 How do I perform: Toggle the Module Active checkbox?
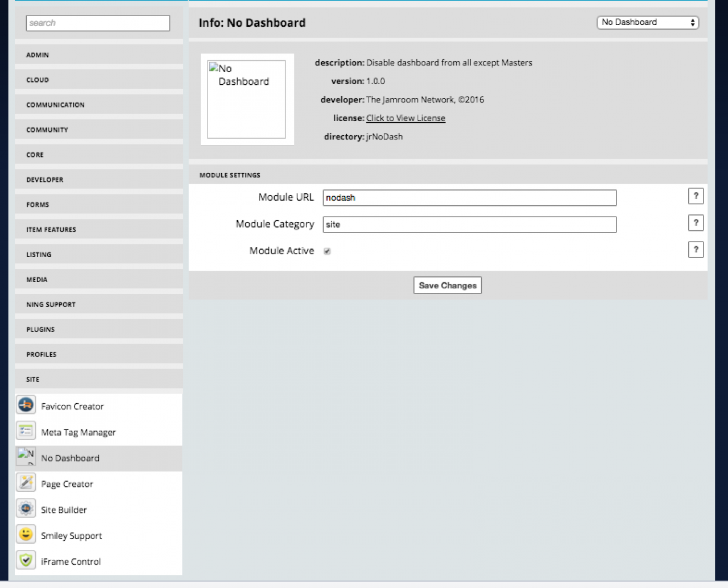(327, 251)
